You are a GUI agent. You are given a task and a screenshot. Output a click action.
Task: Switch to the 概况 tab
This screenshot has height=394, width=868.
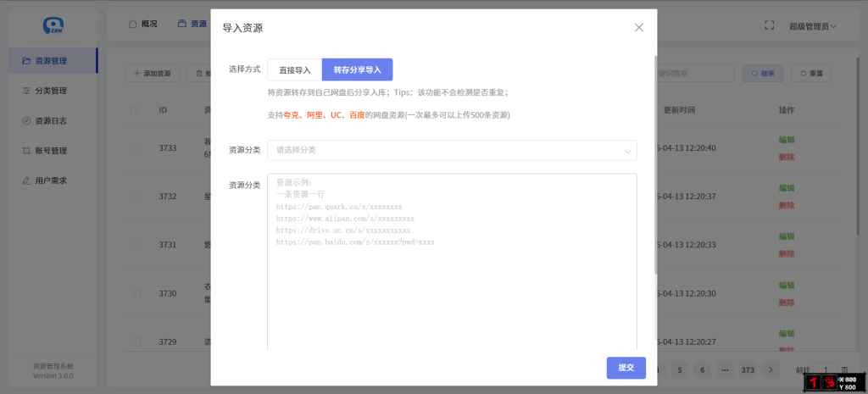click(142, 24)
